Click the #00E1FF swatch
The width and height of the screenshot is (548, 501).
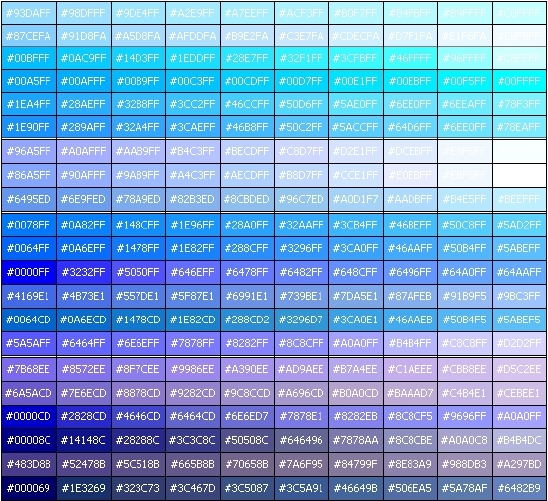click(356, 81)
